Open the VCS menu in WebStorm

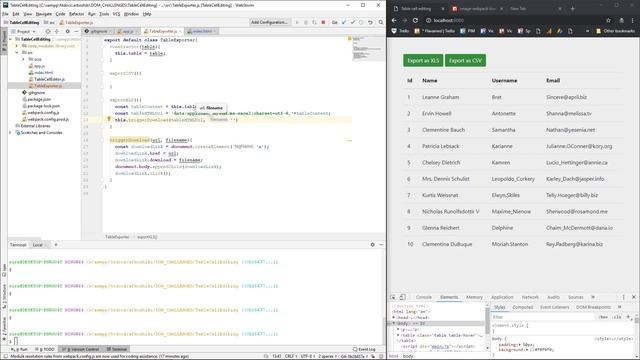coord(116,14)
